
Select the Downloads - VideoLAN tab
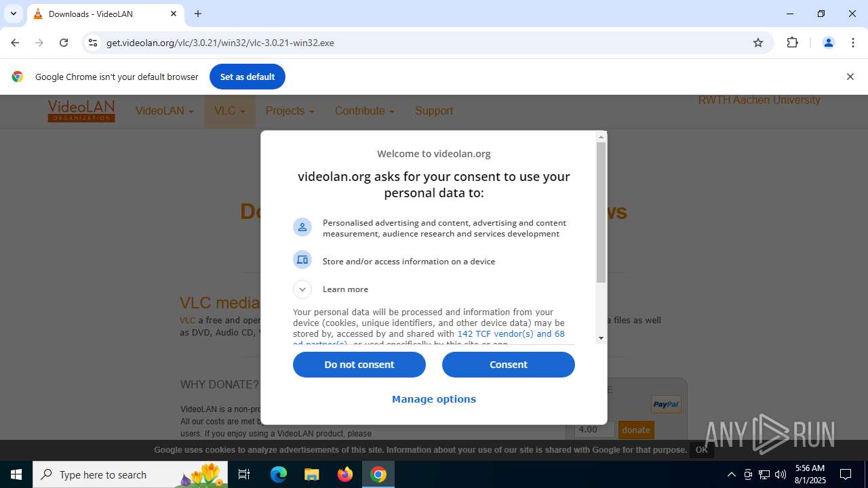click(x=105, y=14)
